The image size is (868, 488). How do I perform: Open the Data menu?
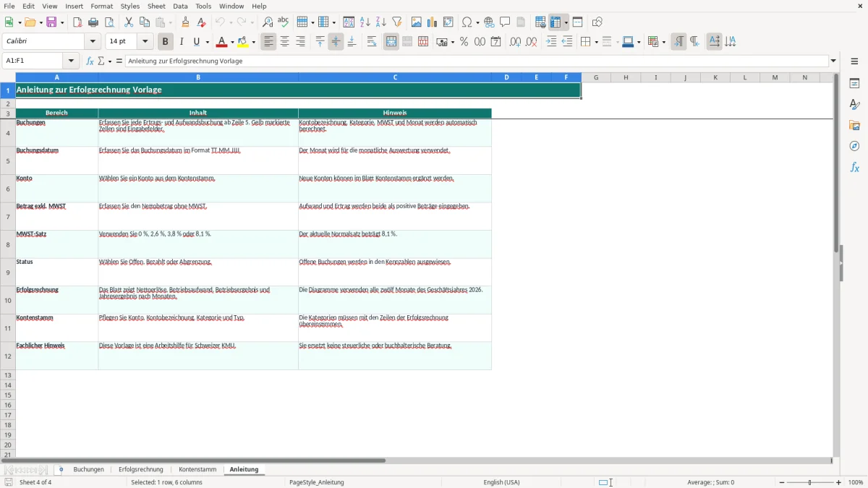point(180,6)
